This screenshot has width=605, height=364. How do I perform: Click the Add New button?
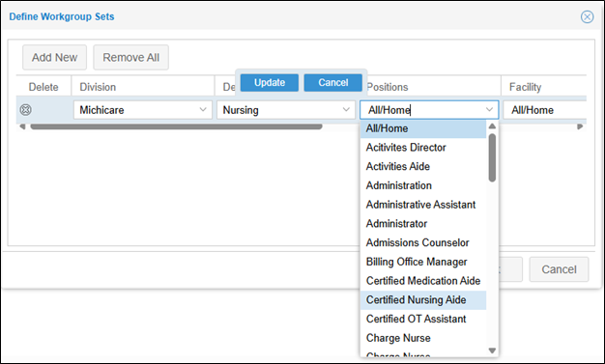click(x=54, y=58)
